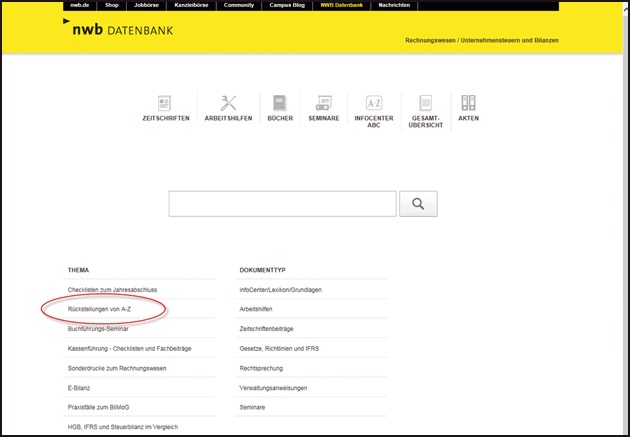Open the Infocenter ABC icon
The width and height of the screenshot is (630, 437).
point(374,104)
